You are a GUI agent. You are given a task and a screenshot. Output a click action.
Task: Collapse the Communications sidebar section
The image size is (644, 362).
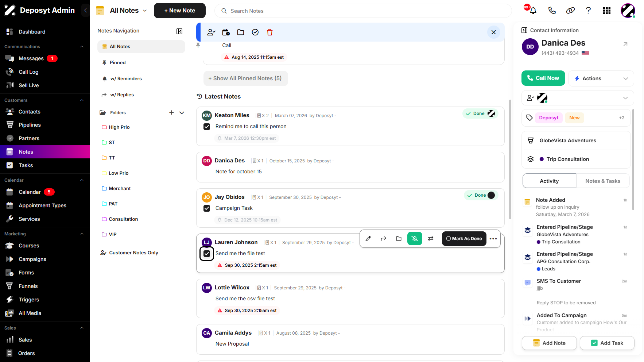click(82, 47)
